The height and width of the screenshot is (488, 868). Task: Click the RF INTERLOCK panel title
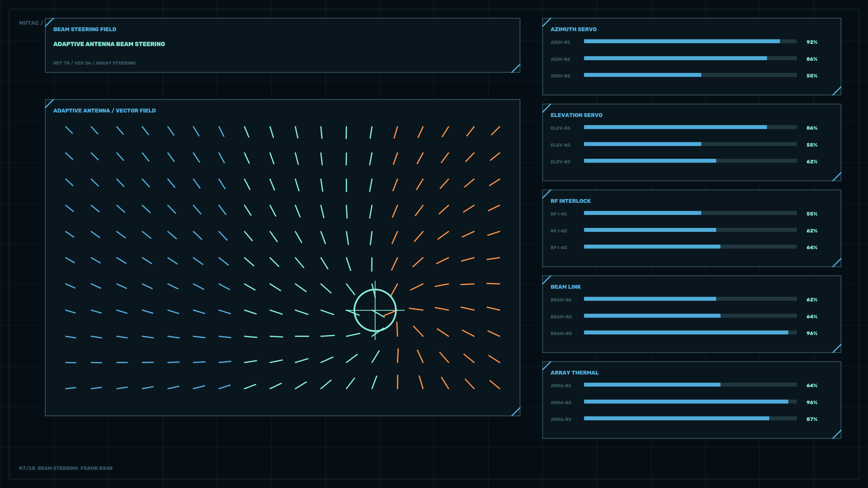tap(571, 201)
